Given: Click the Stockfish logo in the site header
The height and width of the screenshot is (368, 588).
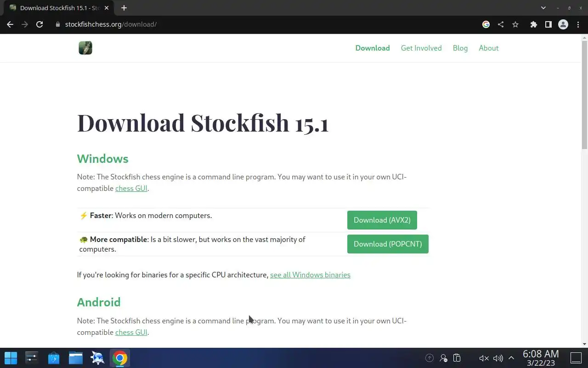Looking at the screenshot, I should pos(85,48).
